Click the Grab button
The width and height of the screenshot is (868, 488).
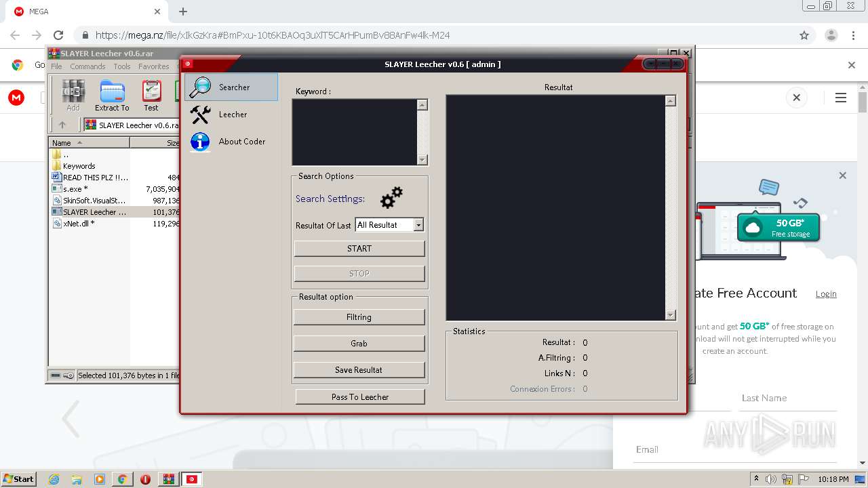359,344
